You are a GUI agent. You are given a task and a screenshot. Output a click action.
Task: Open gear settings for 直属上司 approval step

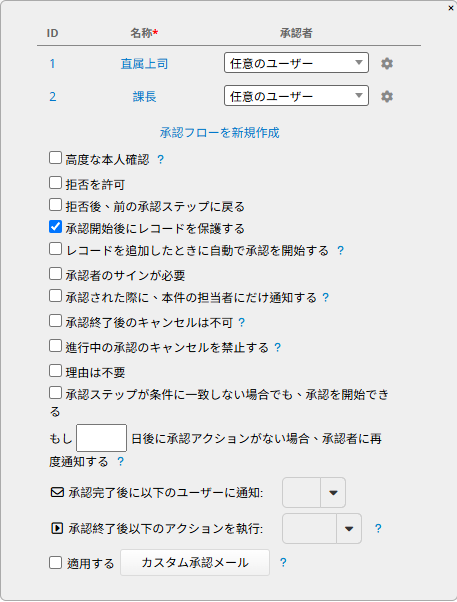[x=387, y=63]
